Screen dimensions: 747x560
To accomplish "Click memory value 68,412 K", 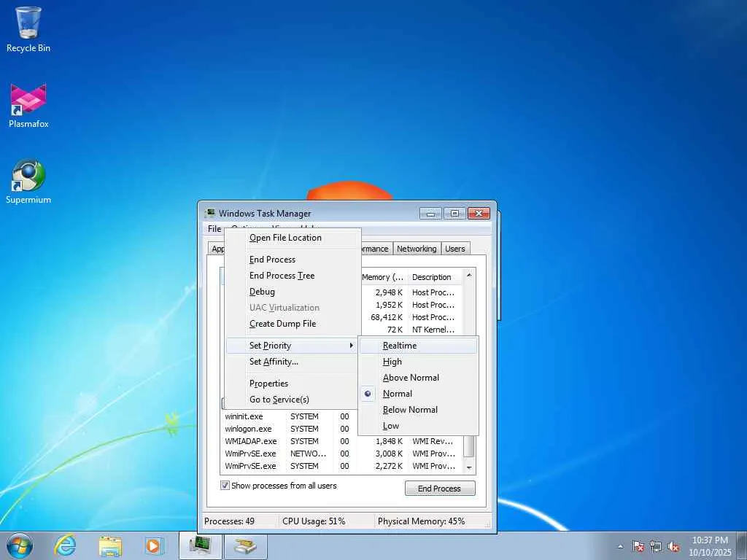I will click(x=387, y=317).
